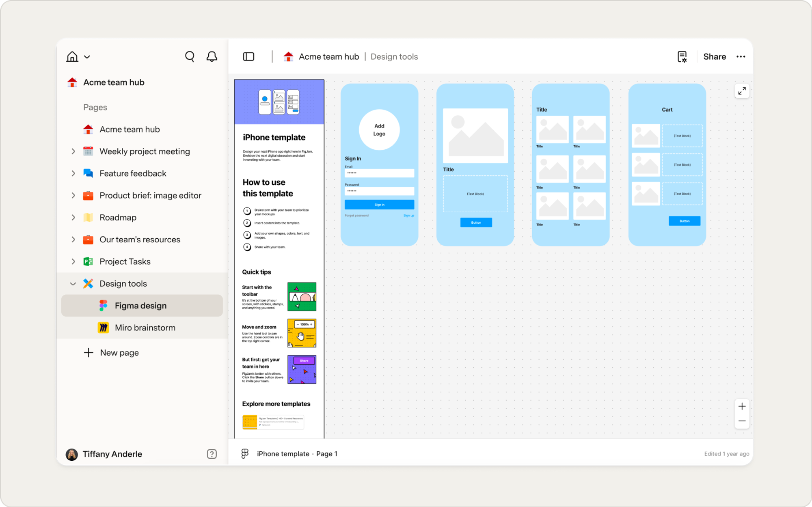Screen dimensions: 812x507
Task: Click the Move and zoom tip illustration
Action: [302, 333]
